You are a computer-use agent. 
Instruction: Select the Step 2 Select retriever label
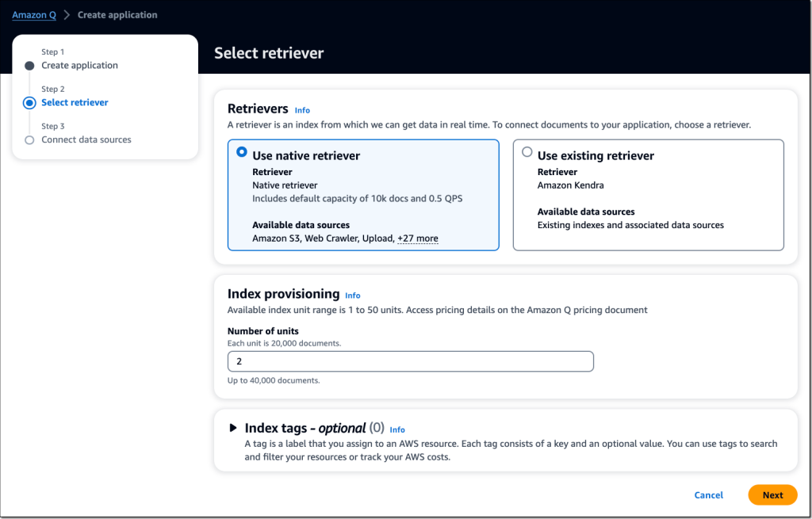click(x=75, y=101)
